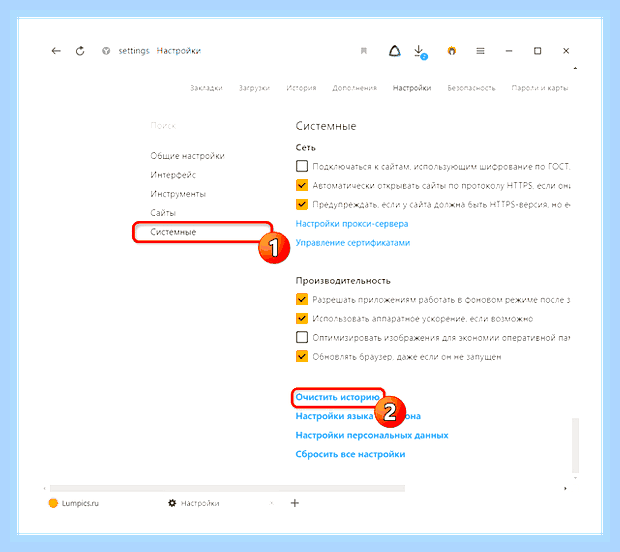Untick automatically open sites via HTTPS
The height and width of the screenshot is (552, 620).
(302, 185)
